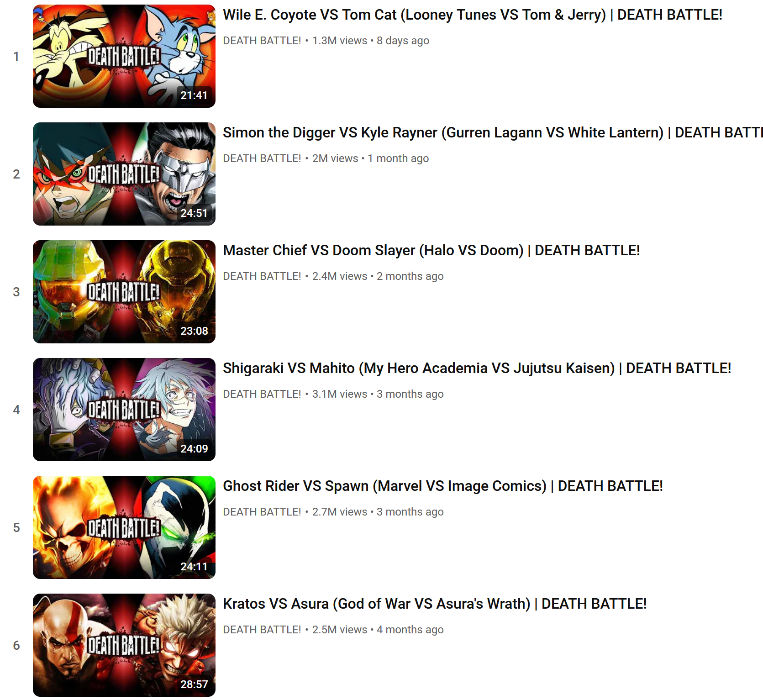This screenshot has width=763, height=700.
Task: Open the Wile E. Coyote VS Tom Cat thumbnail
Action: [x=124, y=56]
